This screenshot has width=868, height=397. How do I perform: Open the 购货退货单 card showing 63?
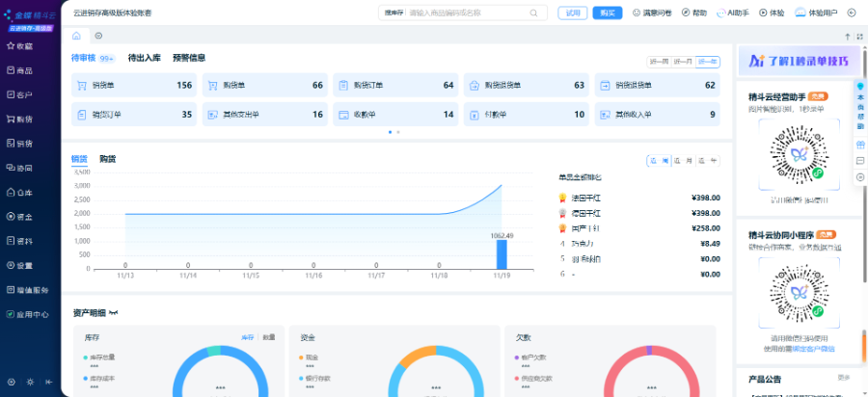tap(527, 85)
